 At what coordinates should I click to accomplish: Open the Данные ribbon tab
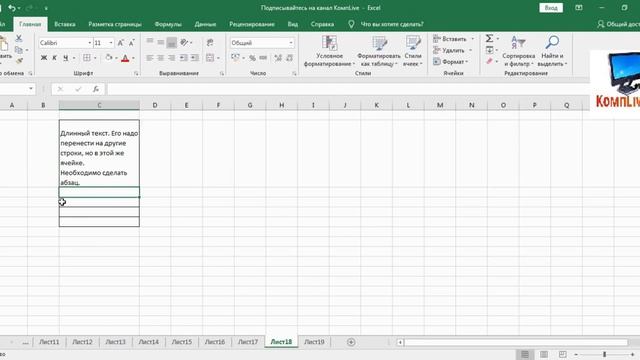(x=205, y=24)
